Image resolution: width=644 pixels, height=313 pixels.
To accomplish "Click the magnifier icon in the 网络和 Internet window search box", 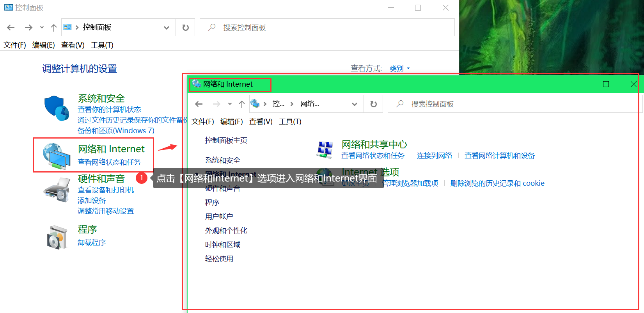I will (x=400, y=104).
